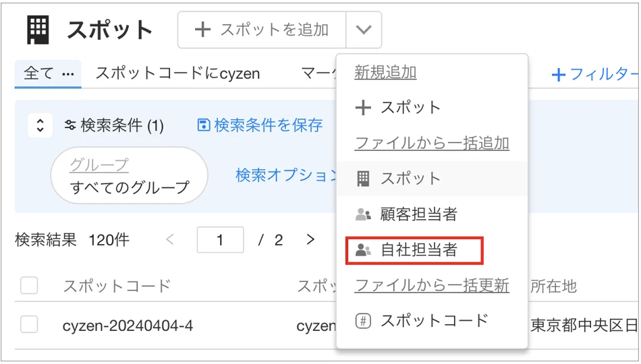Viewport: 641px width, 364px height.
Task: Click the 検索オプション link
Action: [x=286, y=175]
